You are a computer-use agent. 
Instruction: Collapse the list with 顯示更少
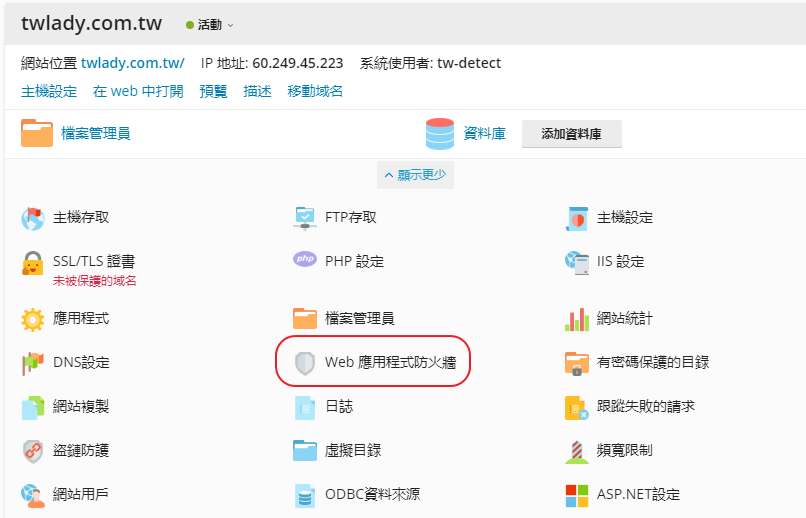(415, 175)
